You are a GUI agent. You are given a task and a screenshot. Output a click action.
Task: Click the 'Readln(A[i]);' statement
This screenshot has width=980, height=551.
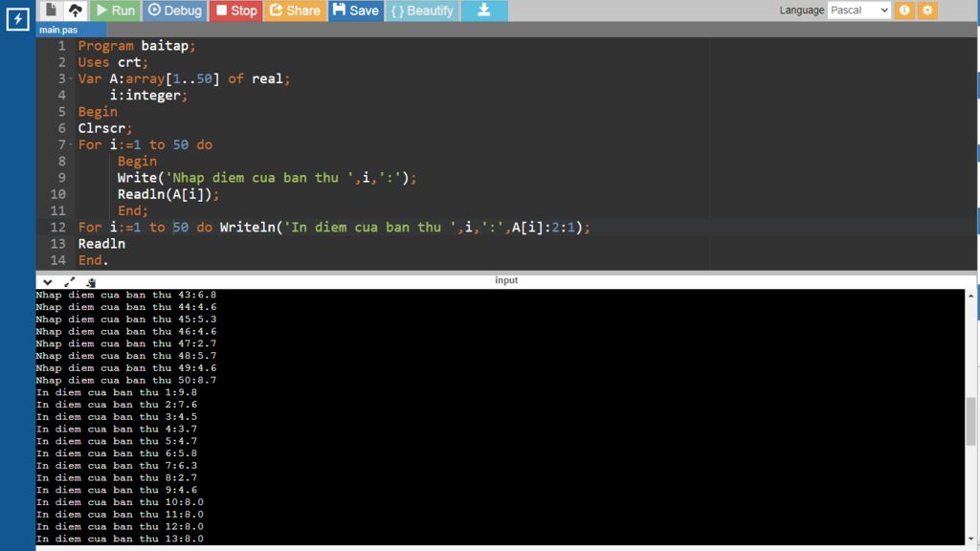click(x=168, y=194)
